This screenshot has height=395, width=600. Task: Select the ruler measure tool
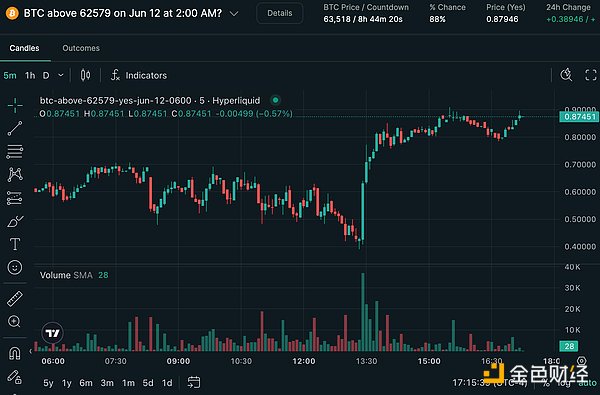15,299
